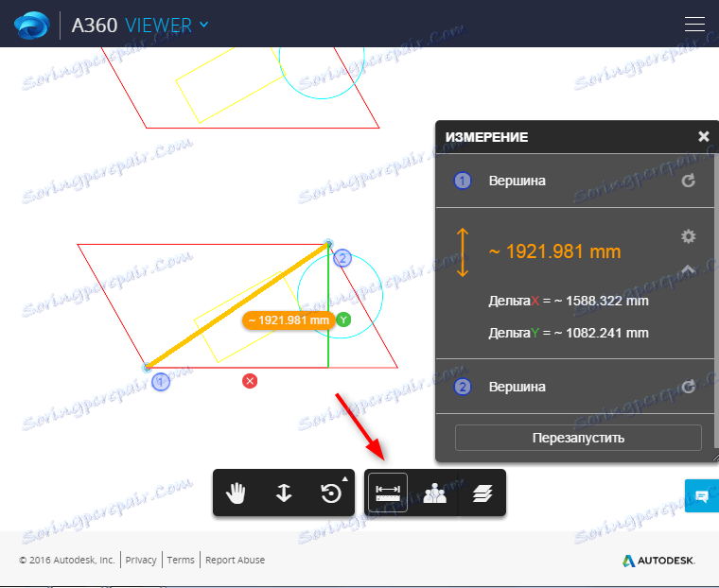Viewport: 719px width, 588px height.
Task: Click the © 2016 Autodesk, Inc. footer text
Action: [x=67, y=560]
